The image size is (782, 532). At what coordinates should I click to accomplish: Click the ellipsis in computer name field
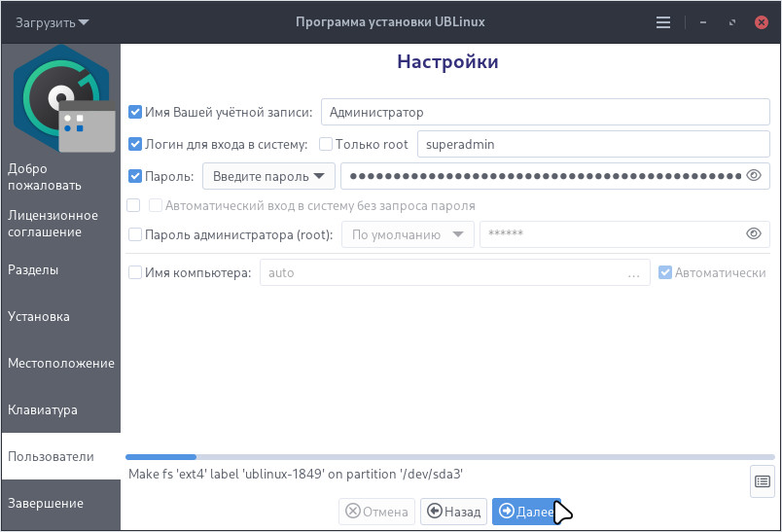point(633,273)
